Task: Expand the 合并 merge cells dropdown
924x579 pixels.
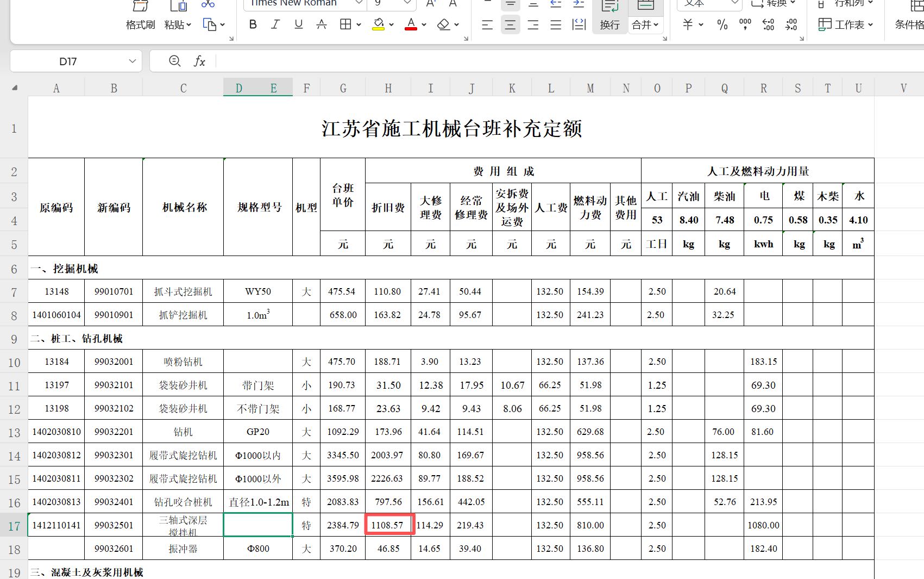Action: tap(655, 24)
